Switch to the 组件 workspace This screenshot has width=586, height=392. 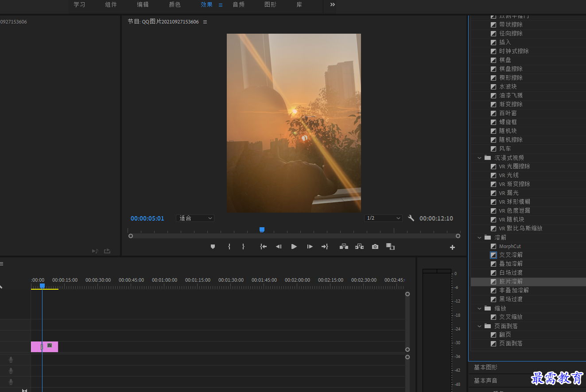coord(111,4)
